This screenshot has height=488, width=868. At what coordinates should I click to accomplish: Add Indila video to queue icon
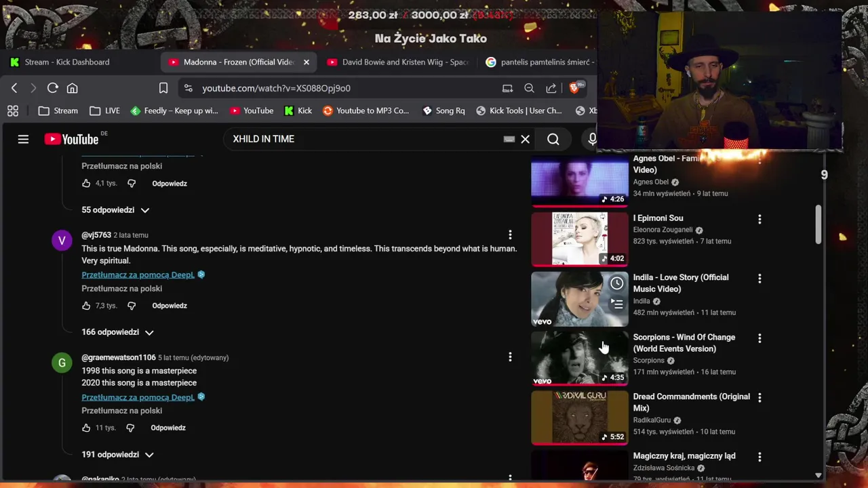[616, 304]
